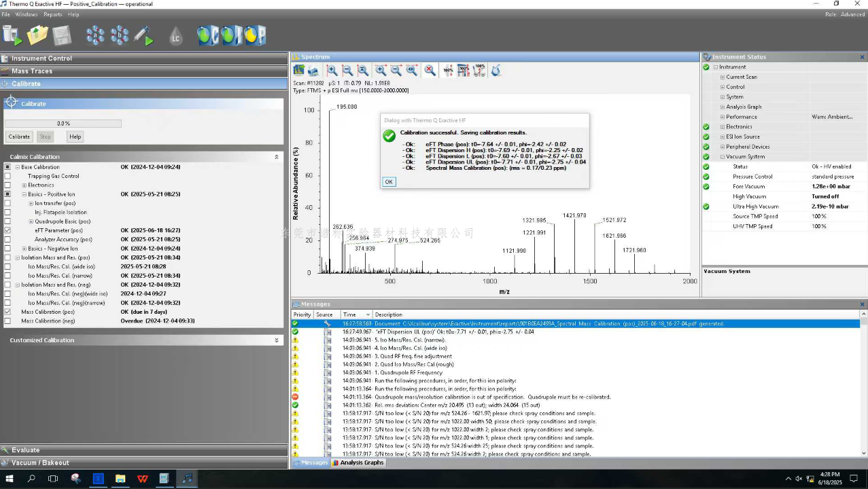Click the LC droplet icon
This screenshot has width=868, height=489.
175,36
